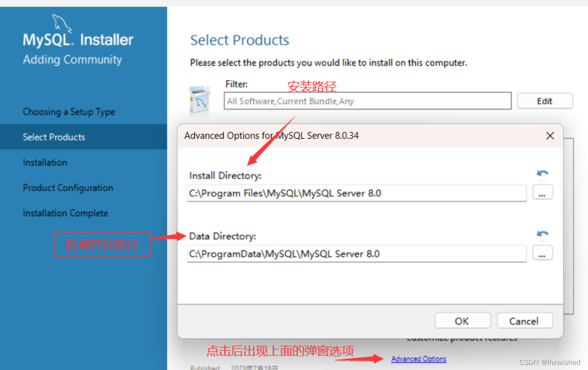Reset Install Directory with its undo arrow

click(542, 173)
